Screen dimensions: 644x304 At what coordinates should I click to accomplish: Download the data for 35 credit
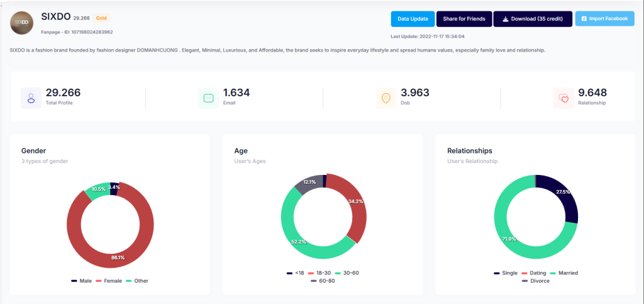(x=533, y=19)
